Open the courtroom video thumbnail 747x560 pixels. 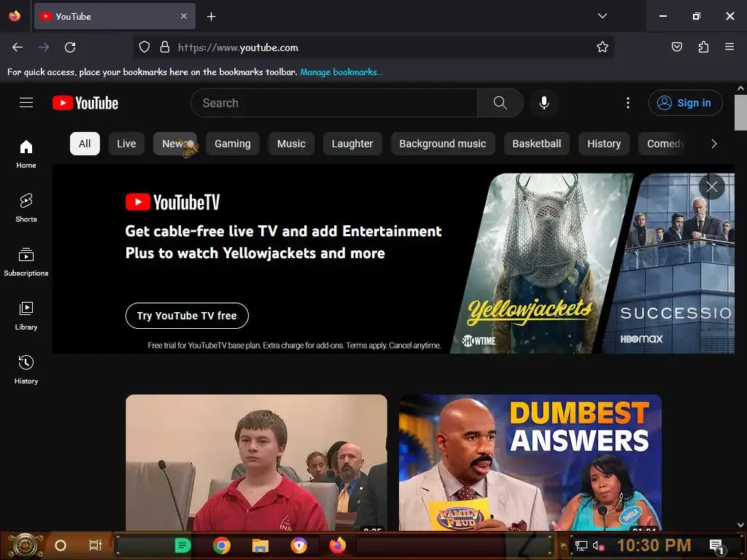pos(256,462)
